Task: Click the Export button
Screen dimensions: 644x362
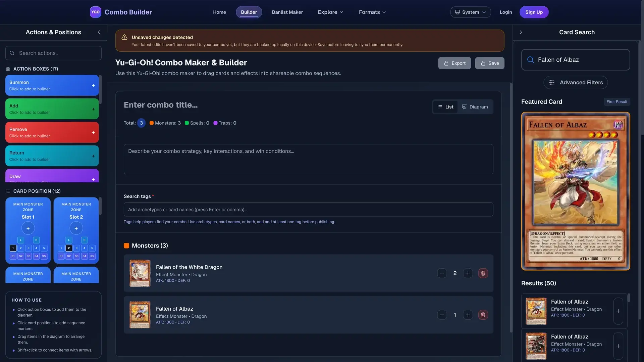Action: (454, 63)
